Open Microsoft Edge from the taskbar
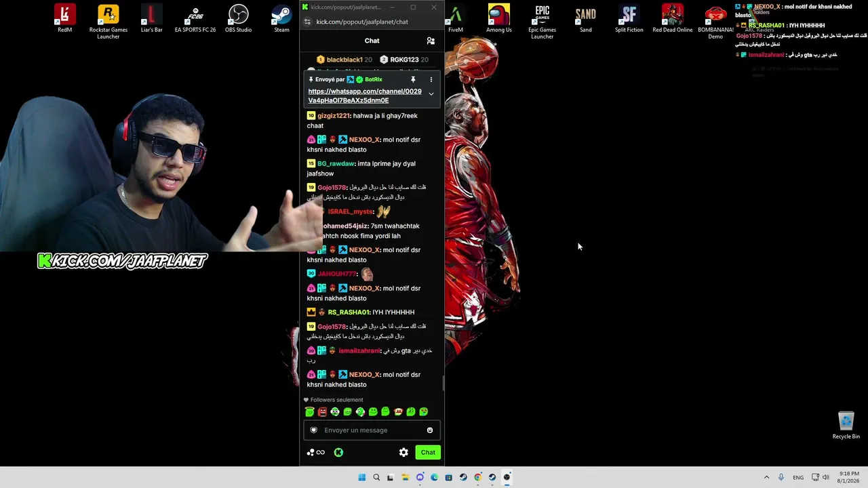Image resolution: width=868 pixels, height=488 pixels. 434,477
